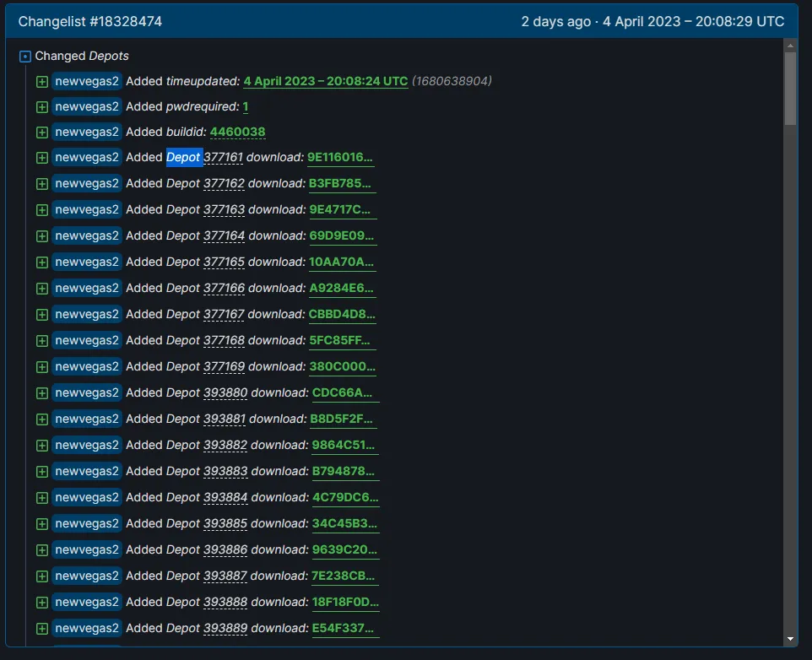812x660 pixels.
Task: Click the vertical scrollbar thumb
Action: pos(790,89)
